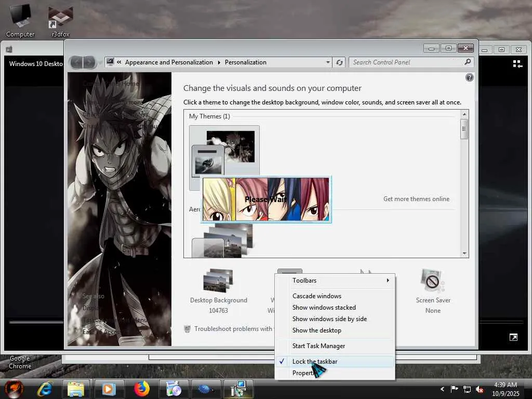Select the My Themes custom theme thumbnail
This screenshot has height=399, width=532.
(x=224, y=151)
